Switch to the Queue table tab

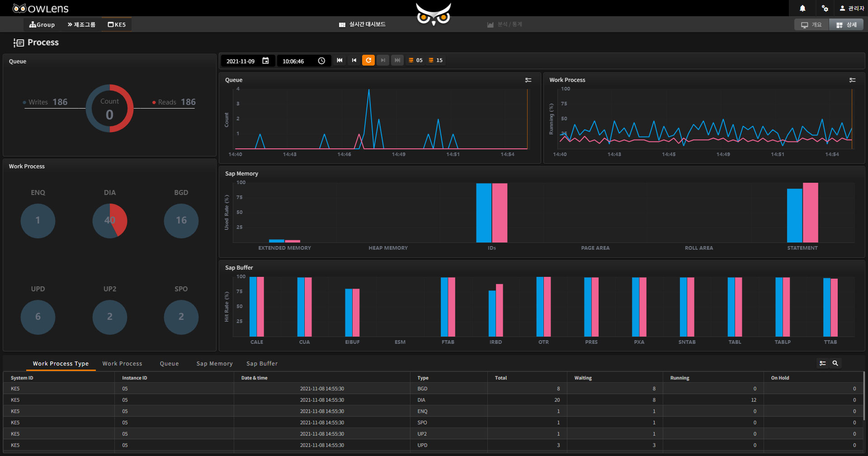pyautogui.click(x=169, y=364)
